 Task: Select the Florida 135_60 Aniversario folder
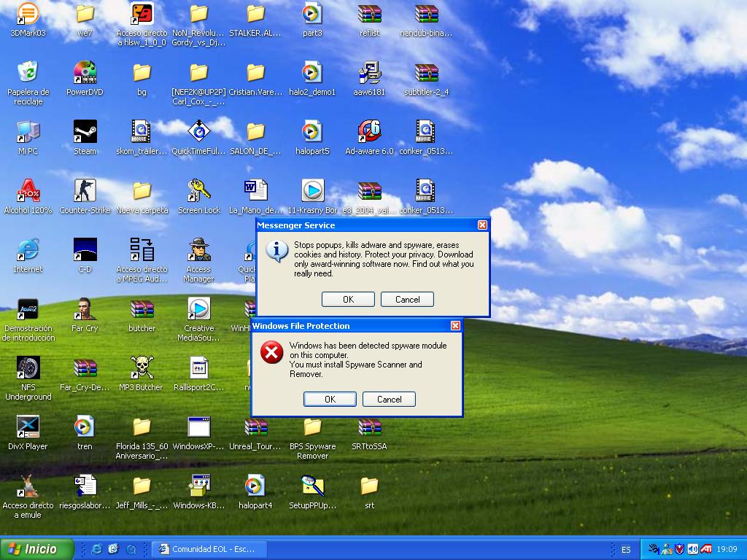pyautogui.click(x=142, y=427)
